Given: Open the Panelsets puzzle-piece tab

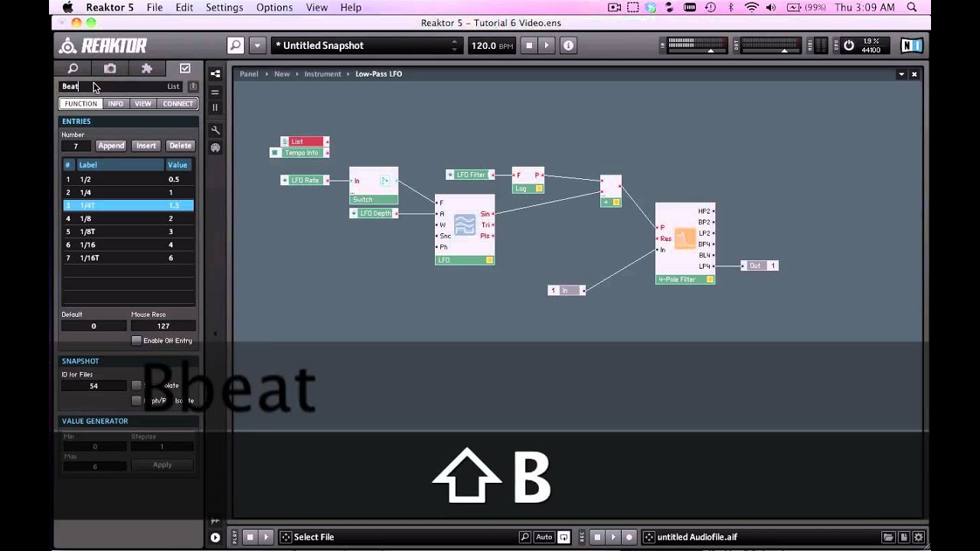Looking at the screenshot, I should coord(147,68).
